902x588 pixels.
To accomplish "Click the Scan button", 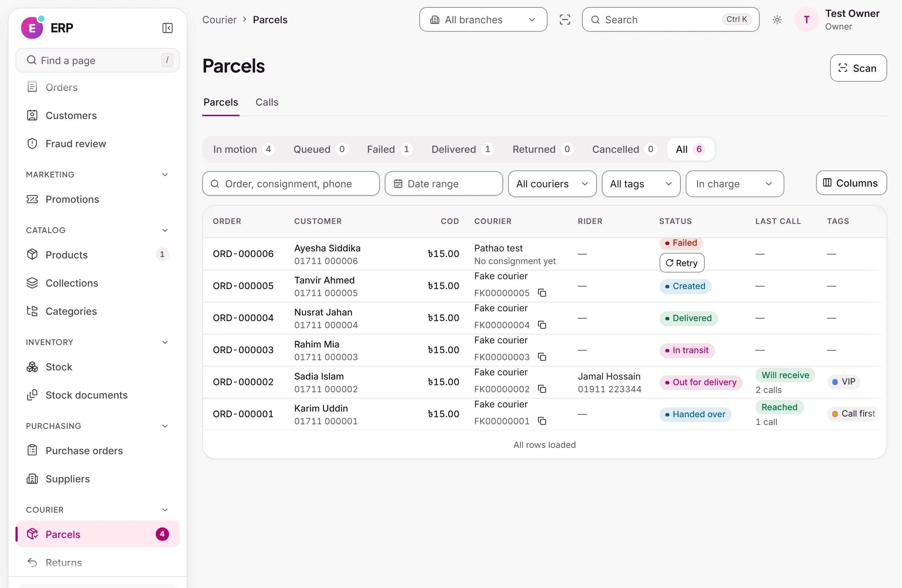I will [x=858, y=68].
